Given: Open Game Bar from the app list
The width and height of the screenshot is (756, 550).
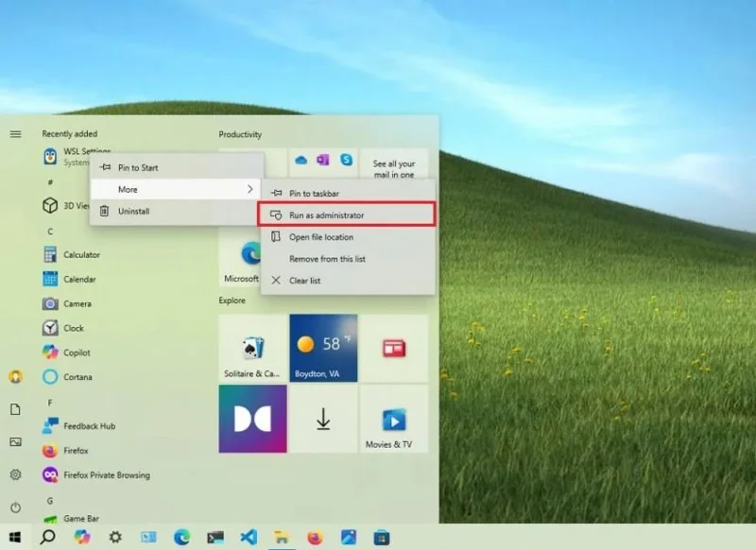Looking at the screenshot, I should pyautogui.click(x=71, y=519).
